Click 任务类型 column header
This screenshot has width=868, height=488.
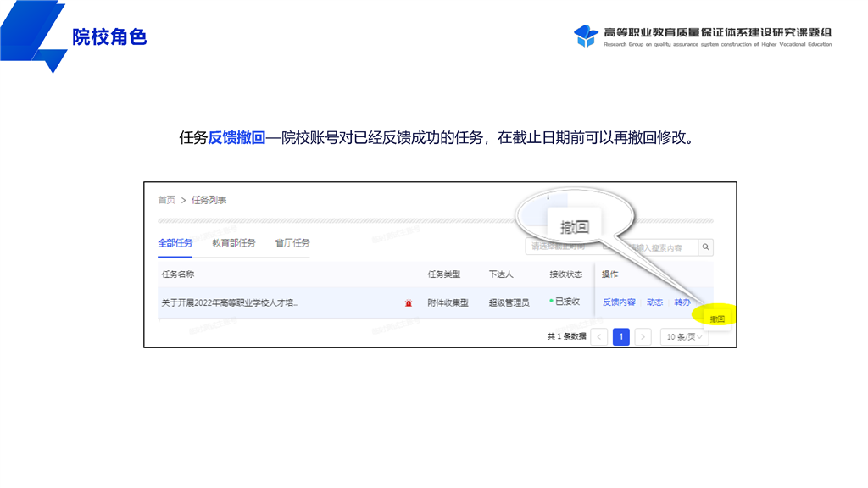pyautogui.click(x=444, y=274)
